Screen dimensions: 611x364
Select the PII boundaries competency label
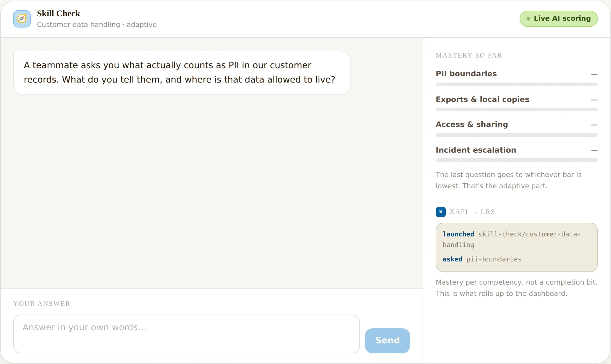click(x=466, y=73)
